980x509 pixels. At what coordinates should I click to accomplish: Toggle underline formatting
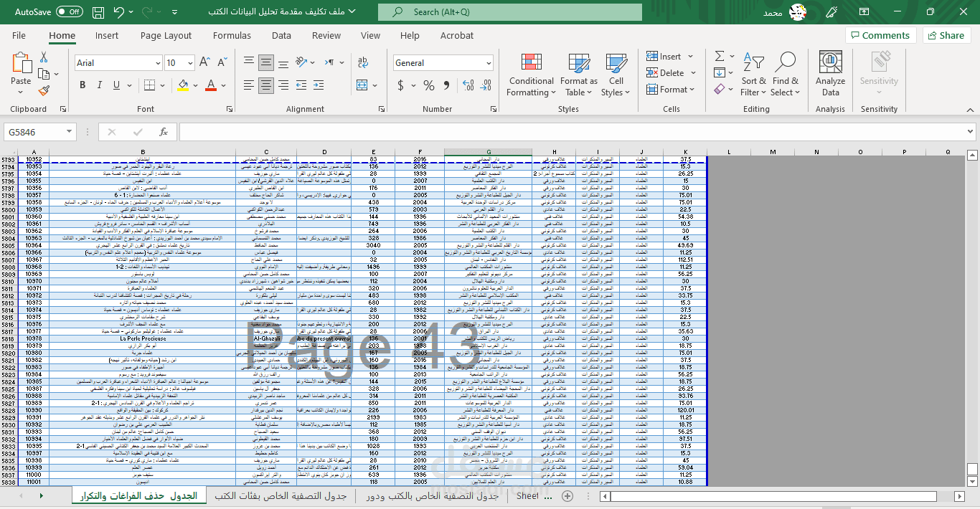pos(115,85)
